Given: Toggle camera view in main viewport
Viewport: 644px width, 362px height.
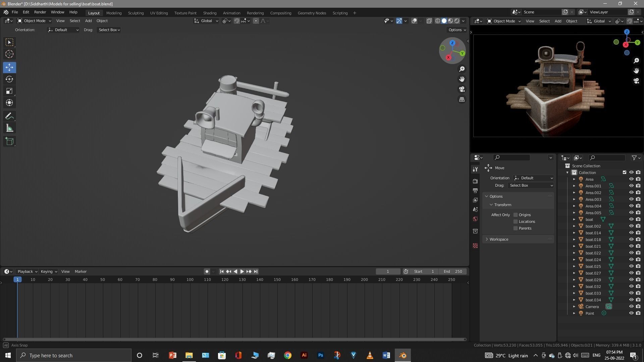Looking at the screenshot, I should pyautogui.click(x=462, y=89).
